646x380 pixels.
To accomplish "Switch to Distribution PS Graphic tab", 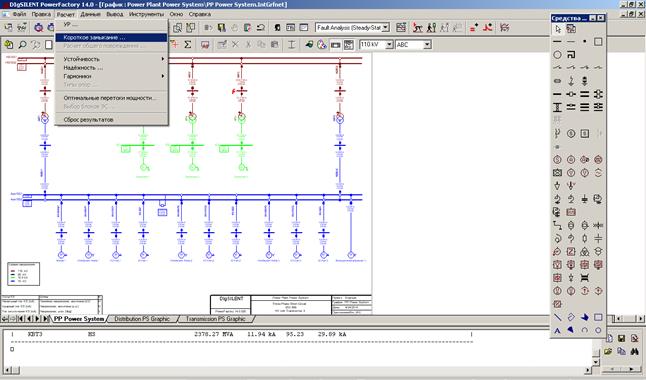I will tap(142, 319).
